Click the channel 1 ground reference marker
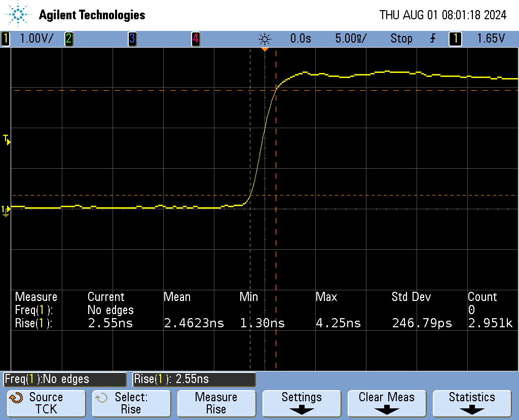 (x=6, y=210)
